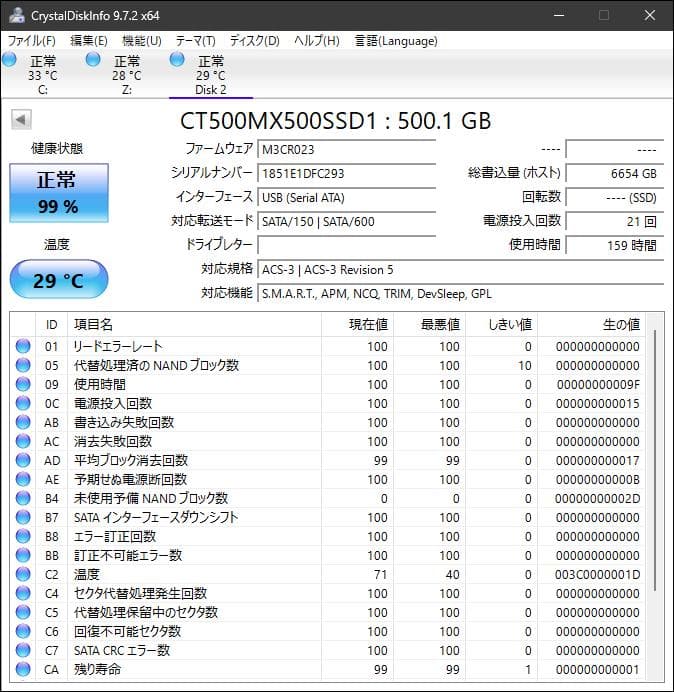
Task: Open the ファイル(F) menu
Action: [x=32, y=41]
